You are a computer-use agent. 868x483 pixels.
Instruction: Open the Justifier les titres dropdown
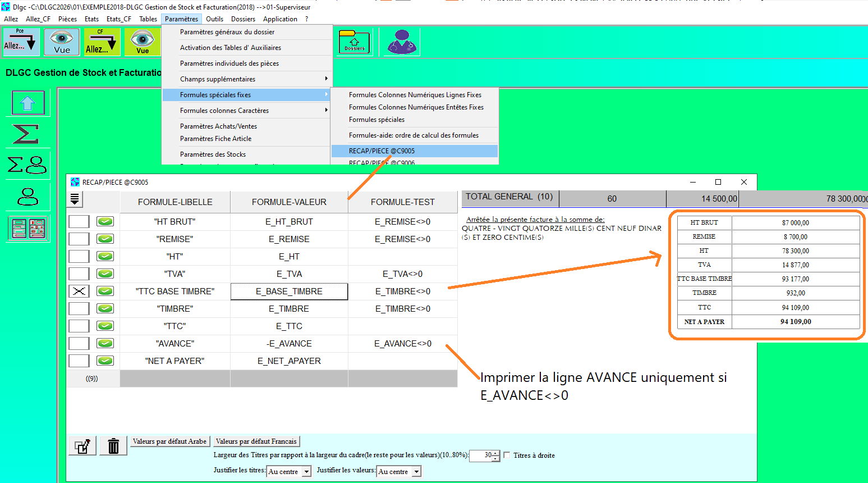coord(306,472)
